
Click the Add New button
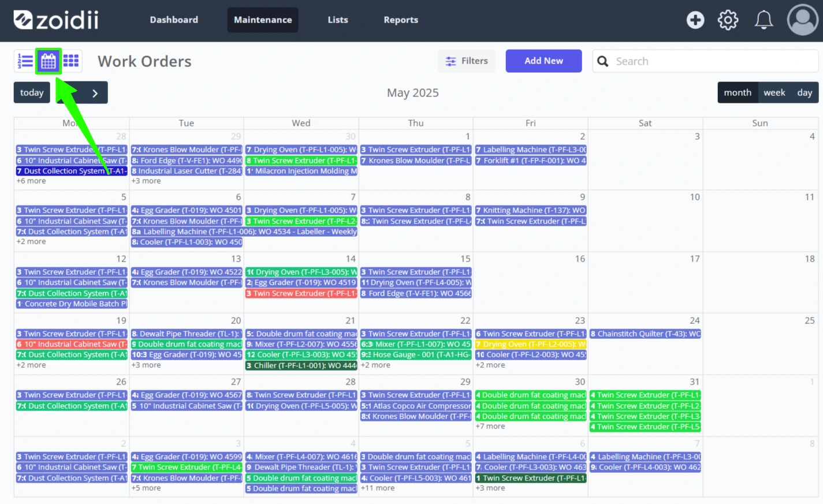coord(543,61)
